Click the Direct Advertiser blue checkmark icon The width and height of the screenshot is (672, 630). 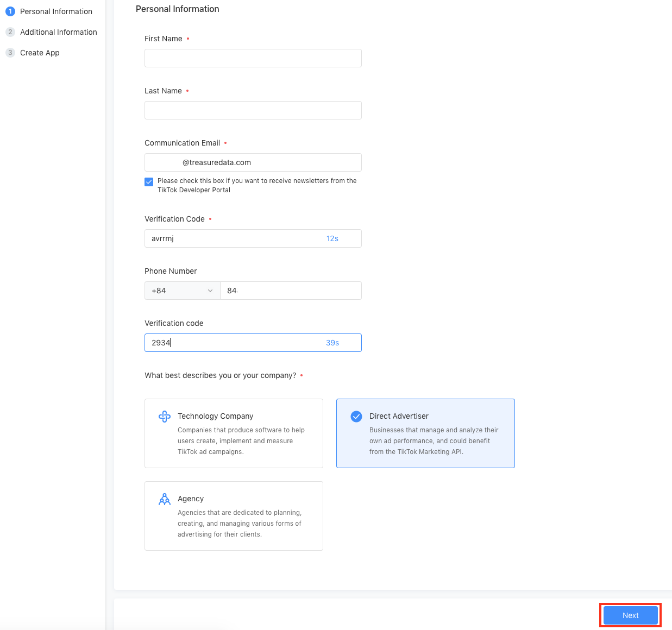pos(356,417)
